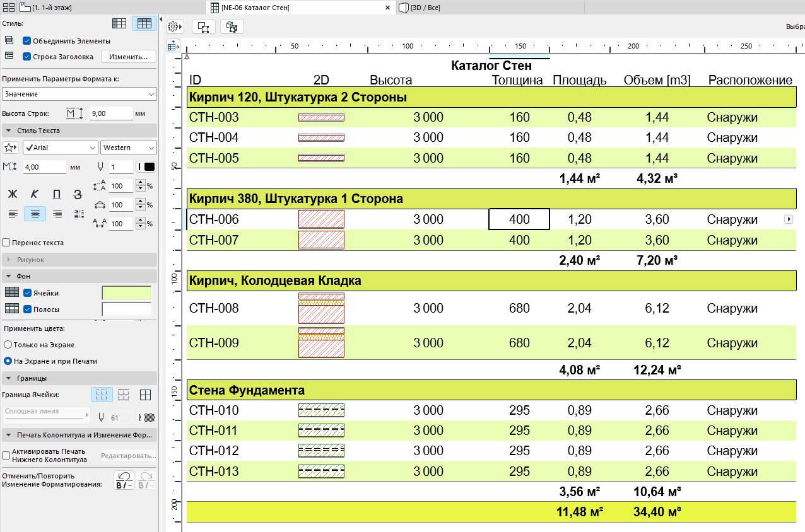Open the Значение format target dropdown
The image size is (805, 532).
(x=79, y=94)
